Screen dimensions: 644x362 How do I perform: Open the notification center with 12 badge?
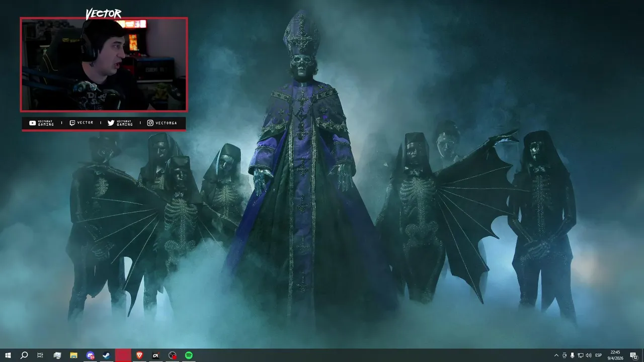(634, 355)
